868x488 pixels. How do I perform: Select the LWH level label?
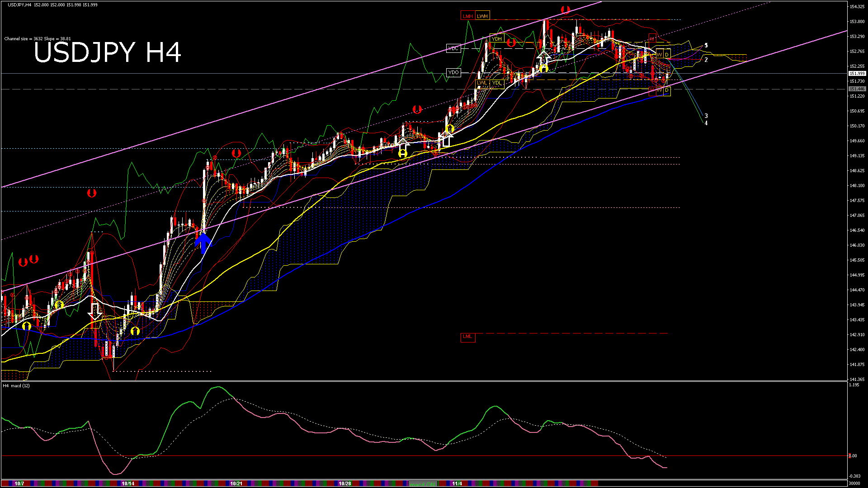point(482,16)
